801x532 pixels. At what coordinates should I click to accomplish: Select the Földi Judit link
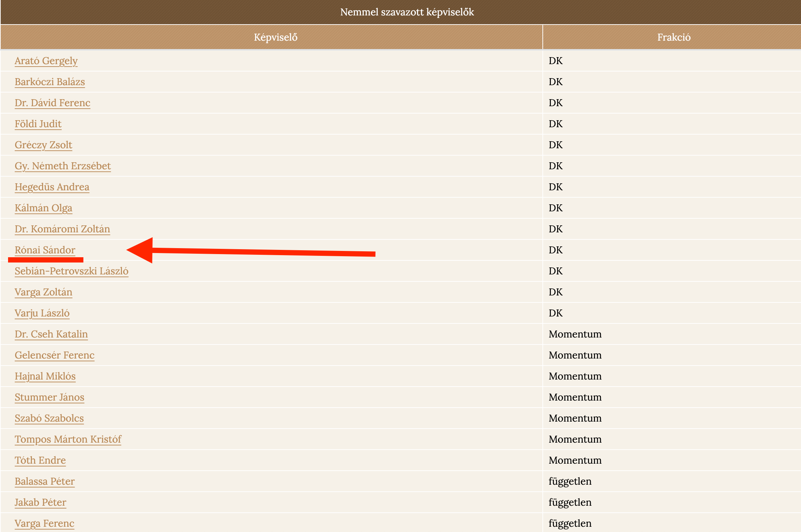[38, 124]
